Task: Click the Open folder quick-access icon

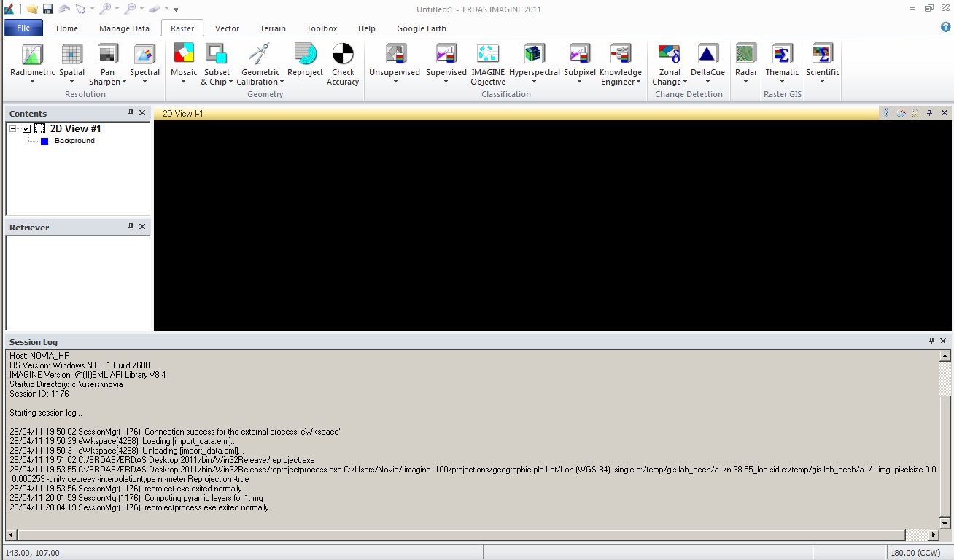Action: (32, 9)
